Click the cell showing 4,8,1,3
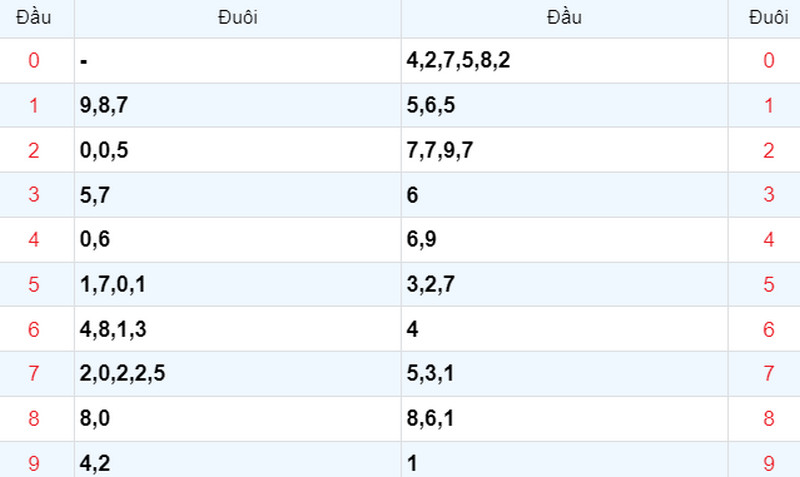800x477 pixels. click(238, 329)
